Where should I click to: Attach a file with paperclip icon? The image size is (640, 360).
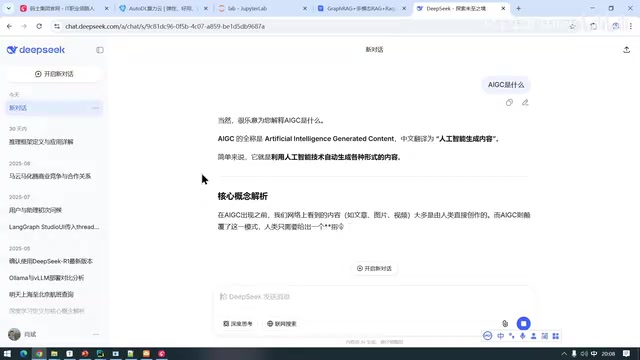tap(505, 323)
